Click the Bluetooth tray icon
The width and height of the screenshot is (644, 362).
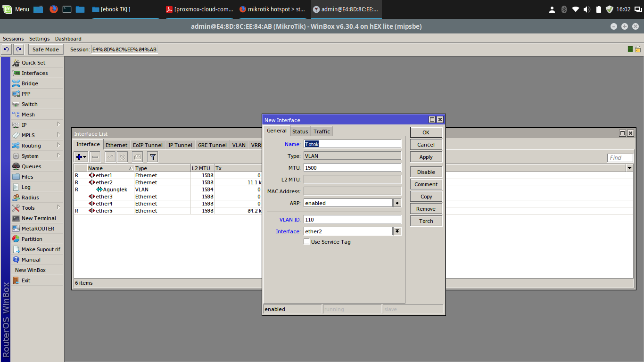(x=564, y=9)
